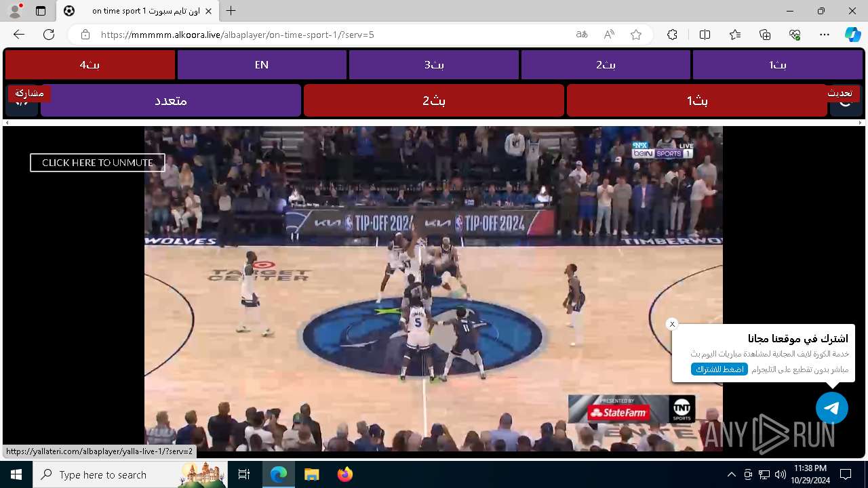Open the Extensions menu

[672, 35]
